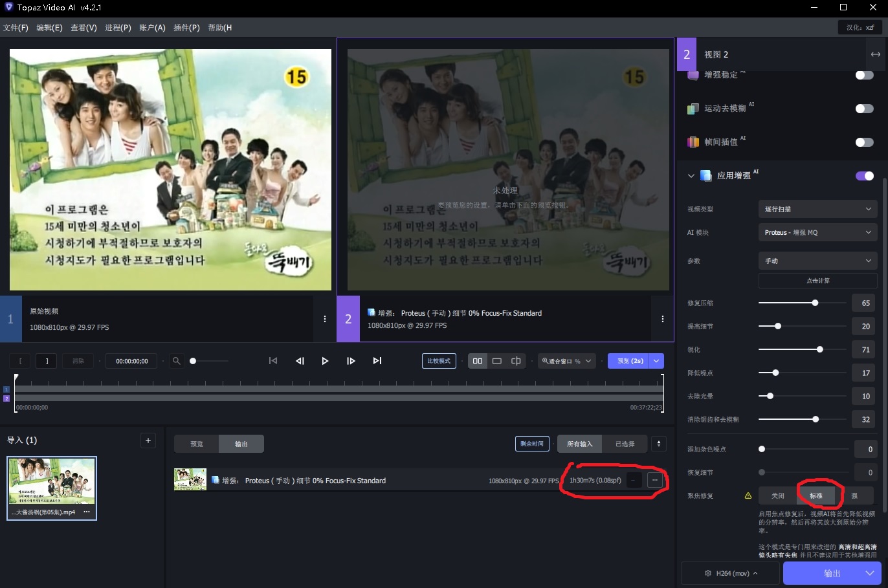Enable the 帧间插值 switch
888x588 pixels.
(864, 142)
